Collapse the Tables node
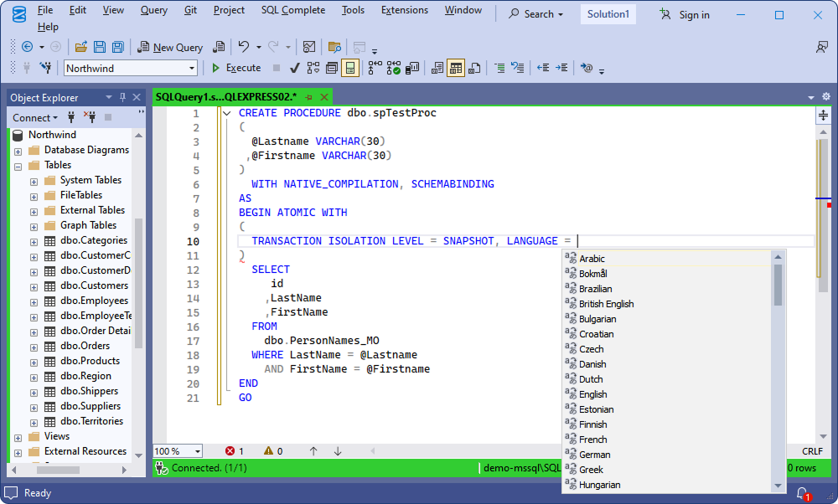 18,167
